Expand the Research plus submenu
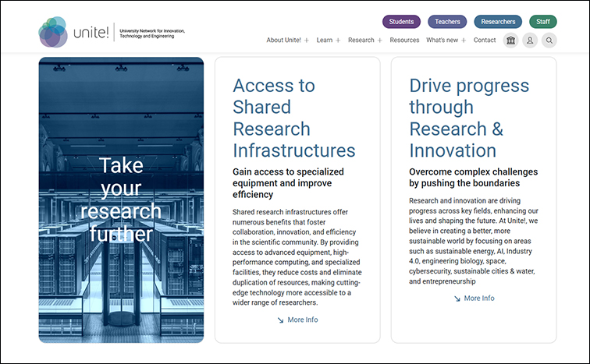Viewport: 590px width, 364px height. coord(380,41)
